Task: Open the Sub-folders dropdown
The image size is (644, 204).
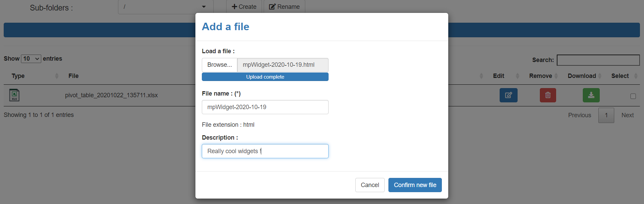Action: pyautogui.click(x=165, y=7)
